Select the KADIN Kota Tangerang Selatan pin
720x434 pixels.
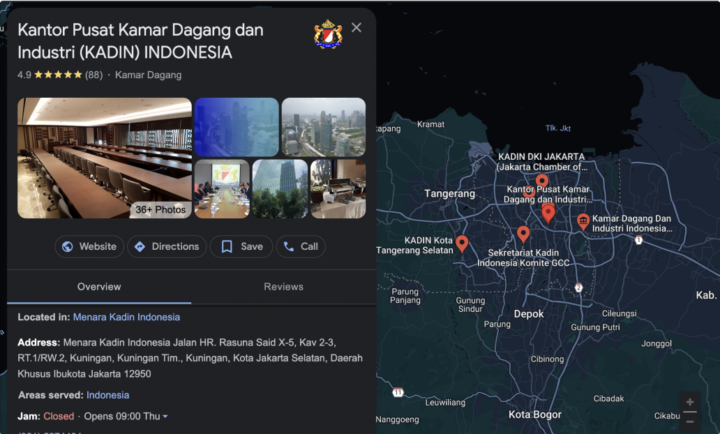[462, 243]
